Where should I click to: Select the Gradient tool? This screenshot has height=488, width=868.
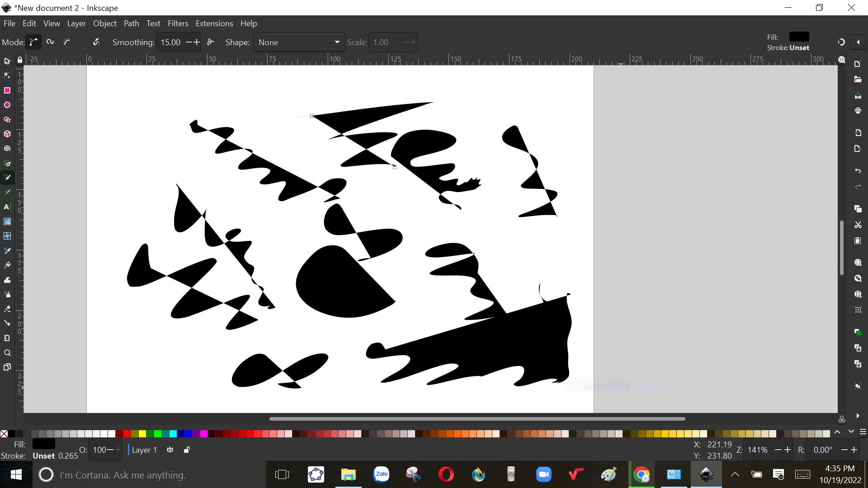coord(7,221)
